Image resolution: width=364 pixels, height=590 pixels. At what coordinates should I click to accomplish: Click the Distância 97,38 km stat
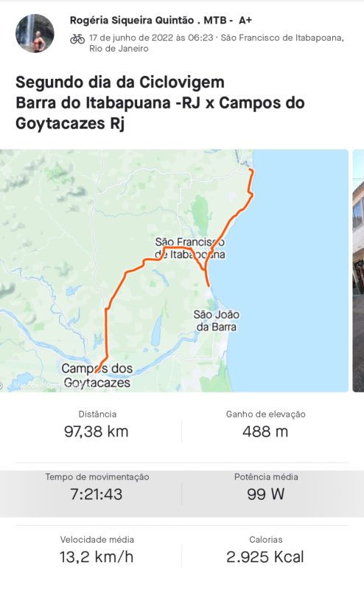click(x=97, y=426)
